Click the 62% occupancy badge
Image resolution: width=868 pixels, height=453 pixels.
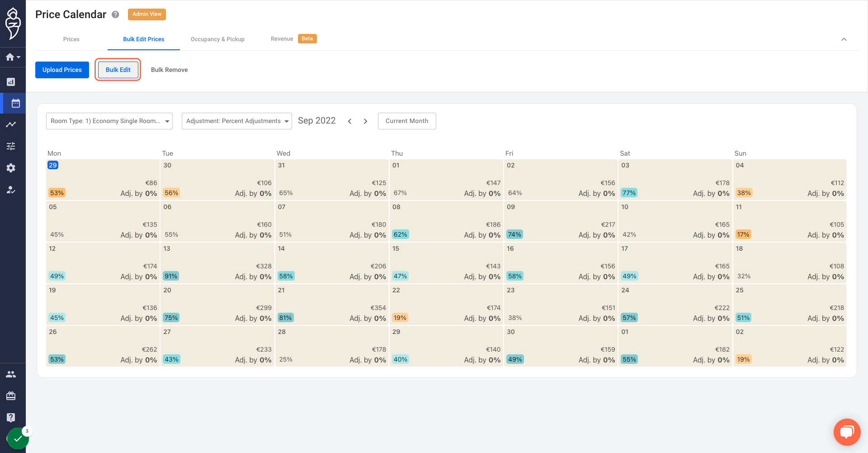tap(400, 234)
